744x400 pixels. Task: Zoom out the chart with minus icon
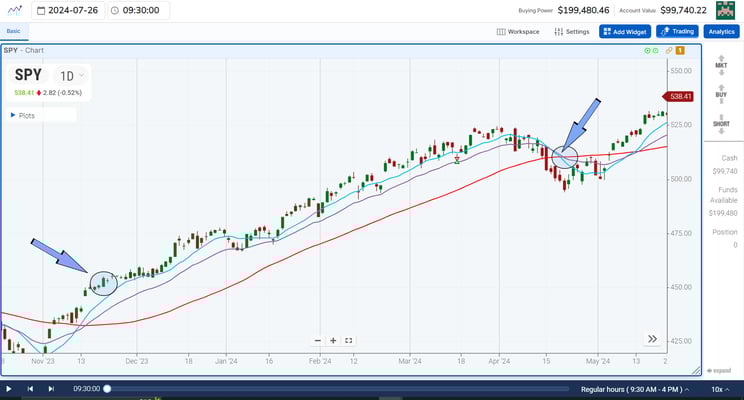tap(318, 340)
